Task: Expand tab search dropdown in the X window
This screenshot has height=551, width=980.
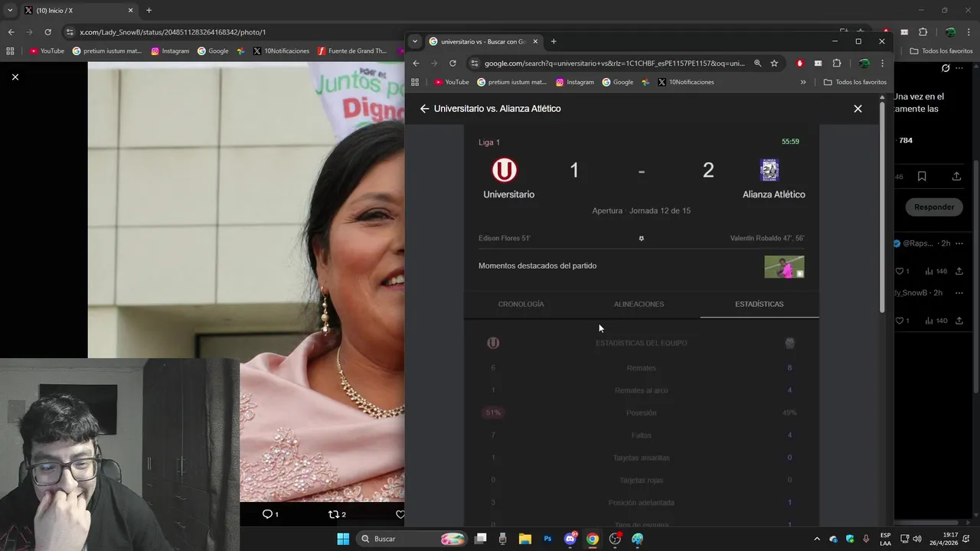Action: [x=10, y=11]
